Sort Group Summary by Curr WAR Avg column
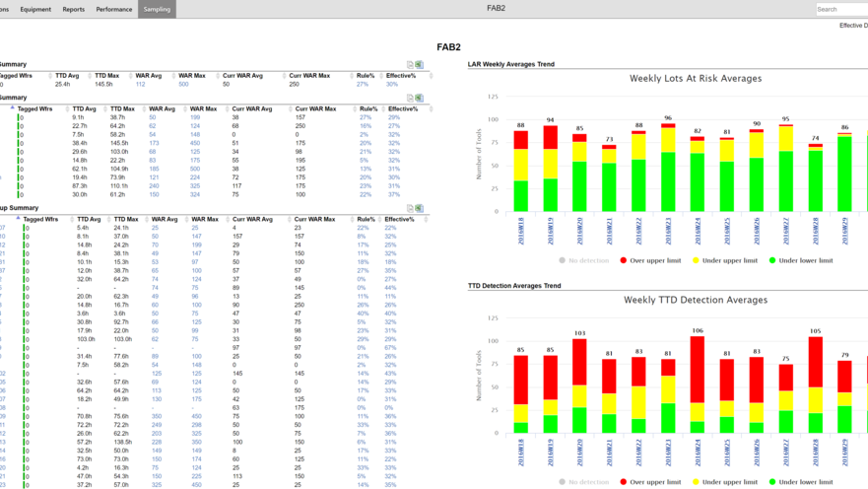This screenshot has width=868, height=489. [252, 219]
